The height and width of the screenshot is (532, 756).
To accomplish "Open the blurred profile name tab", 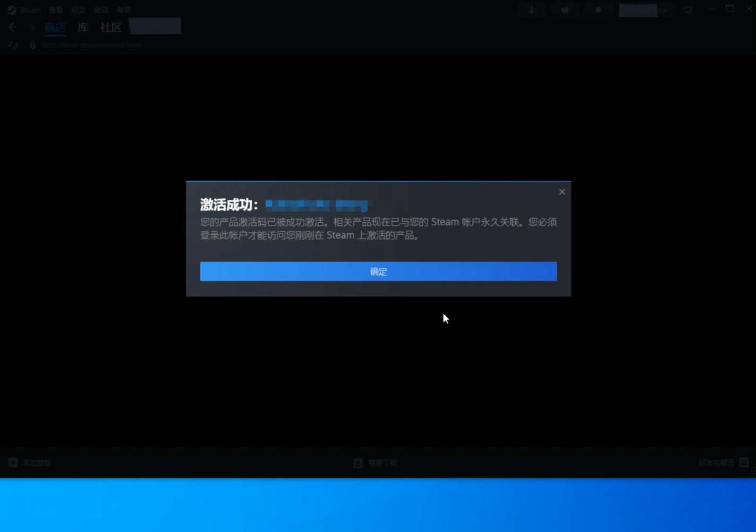I will [x=155, y=26].
